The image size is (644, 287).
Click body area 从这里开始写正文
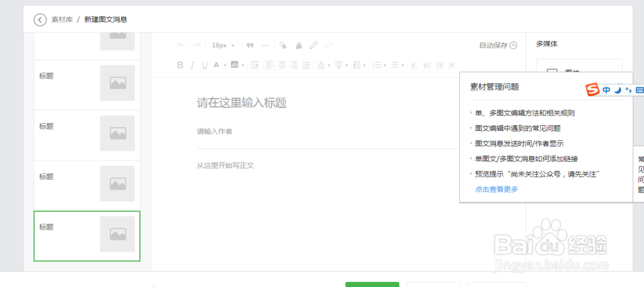pyautogui.click(x=225, y=165)
